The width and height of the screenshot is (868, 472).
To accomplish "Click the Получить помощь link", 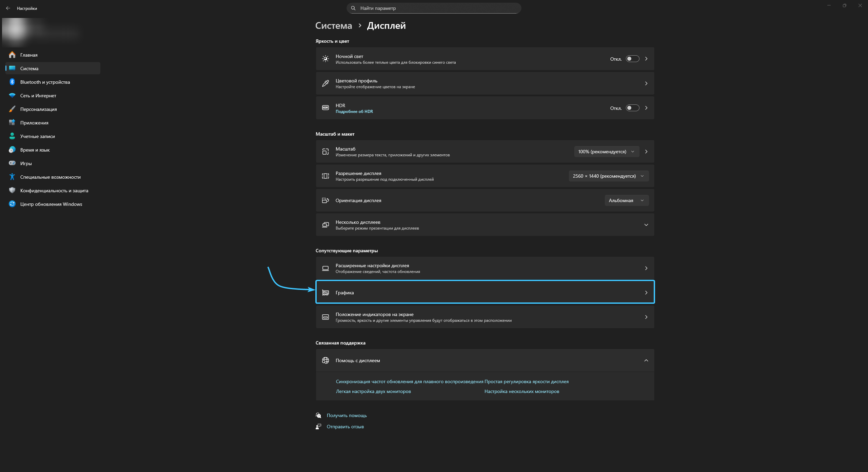I will point(347,415).
